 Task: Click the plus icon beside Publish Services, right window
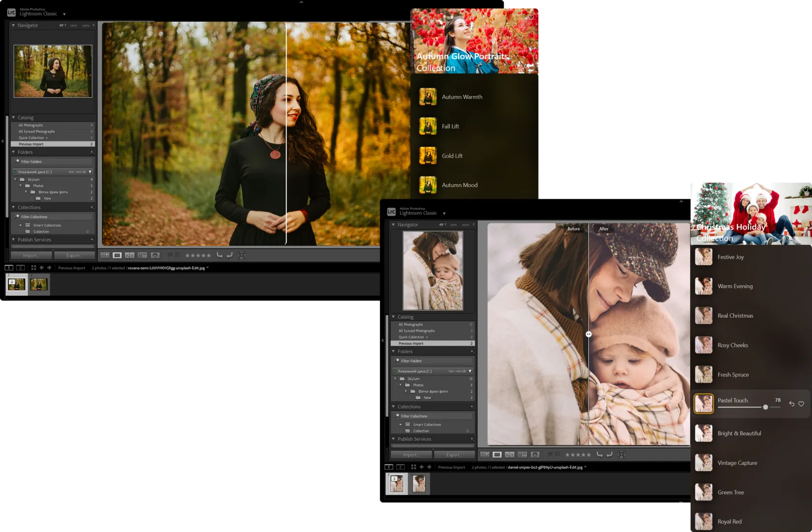[x=472, y=439]
